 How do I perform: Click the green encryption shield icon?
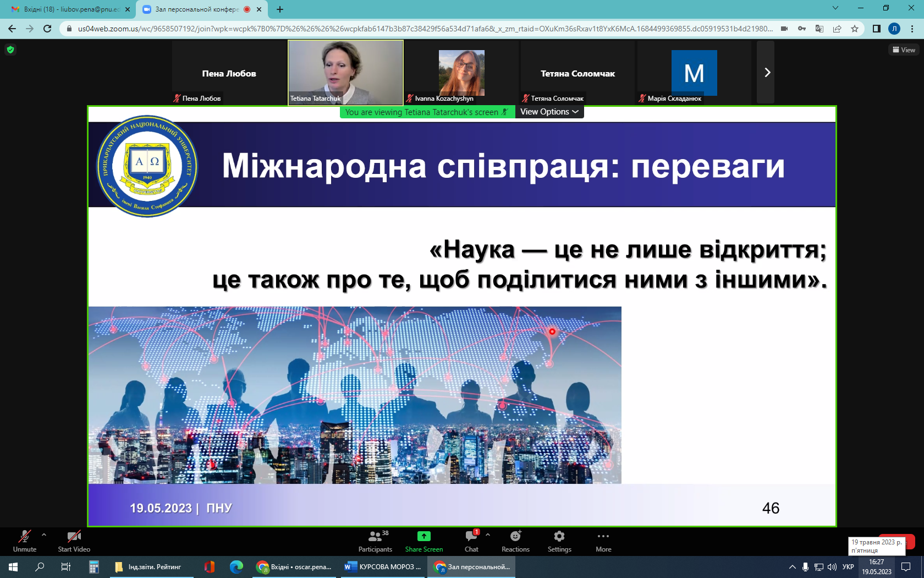click(10, 50)
